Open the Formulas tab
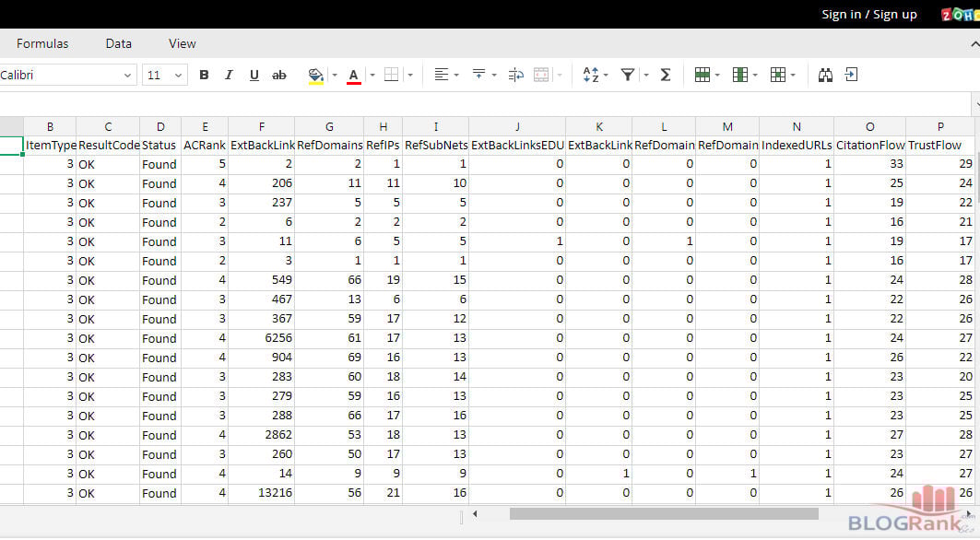This screenshot has width=980, height=540. [42, 43]
